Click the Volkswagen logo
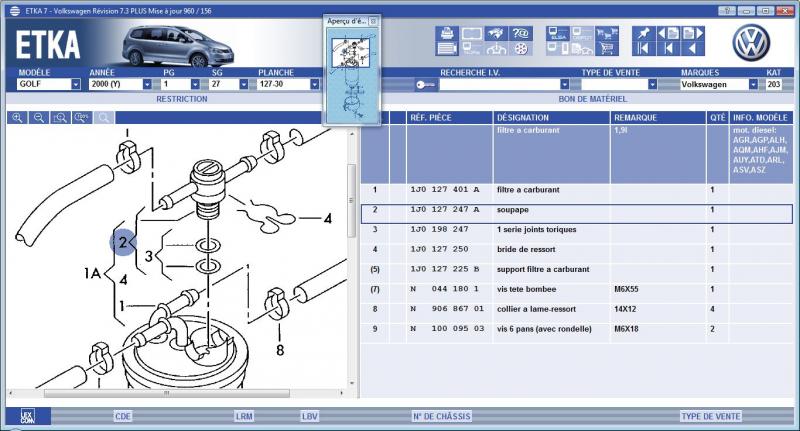This screenshot has height=431, width=800. pyautogui.click(x=751, y=43)
